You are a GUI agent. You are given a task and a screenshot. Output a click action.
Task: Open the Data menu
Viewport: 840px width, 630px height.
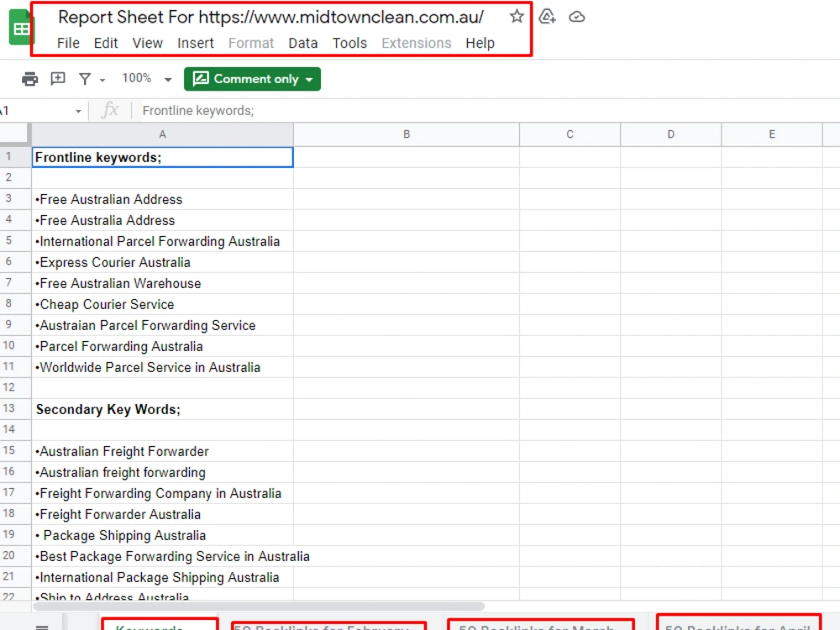[x=302, y=43]
